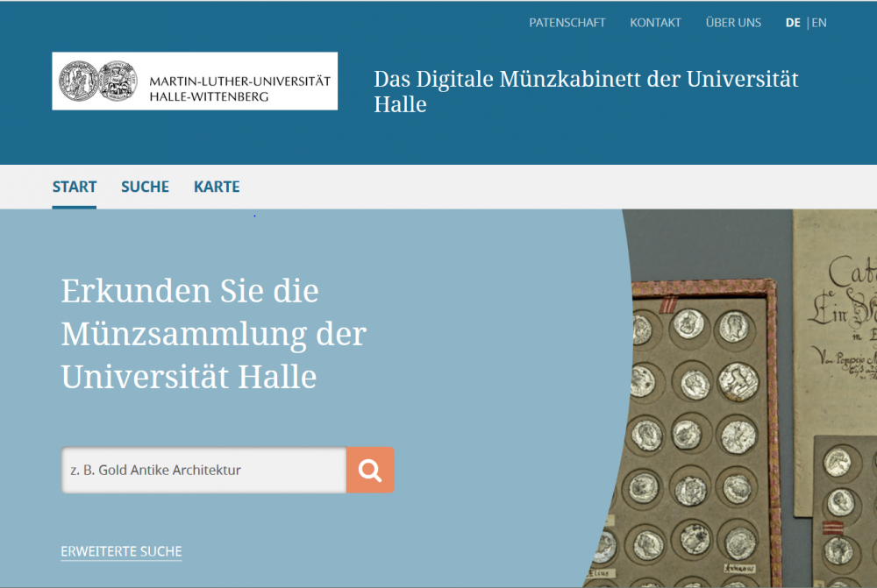Image resolution: width=877 pixels, height=588 pixels.
Task: Click the left university seal in the logo
Action: (78, 81)
